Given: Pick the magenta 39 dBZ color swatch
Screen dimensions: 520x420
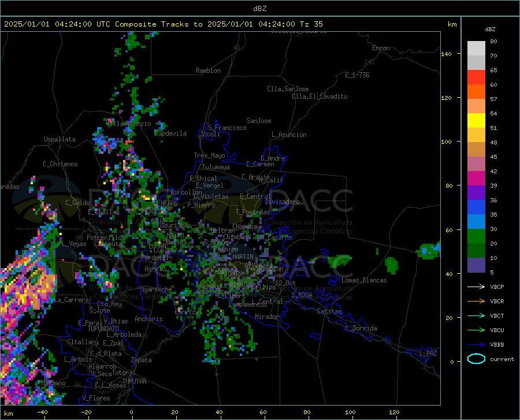Looking at the screenshot, I should (476, 179).
